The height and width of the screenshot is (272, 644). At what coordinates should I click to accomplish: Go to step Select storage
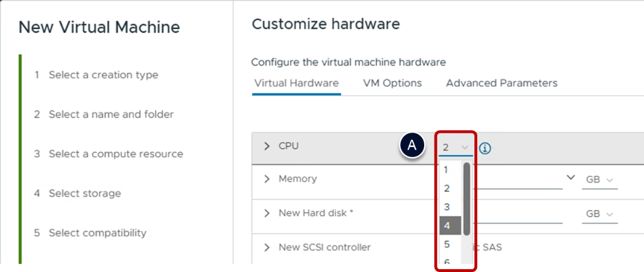[x=84, y=193]
